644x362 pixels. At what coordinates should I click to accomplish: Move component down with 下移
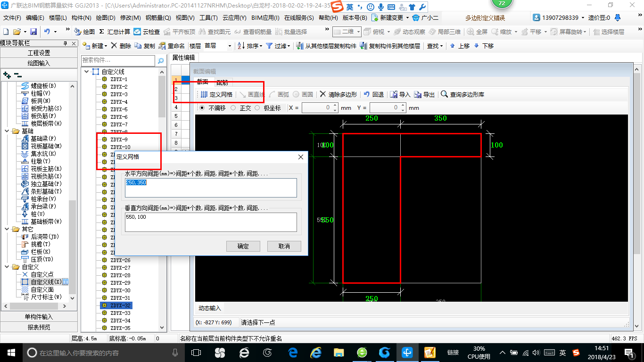484,46
